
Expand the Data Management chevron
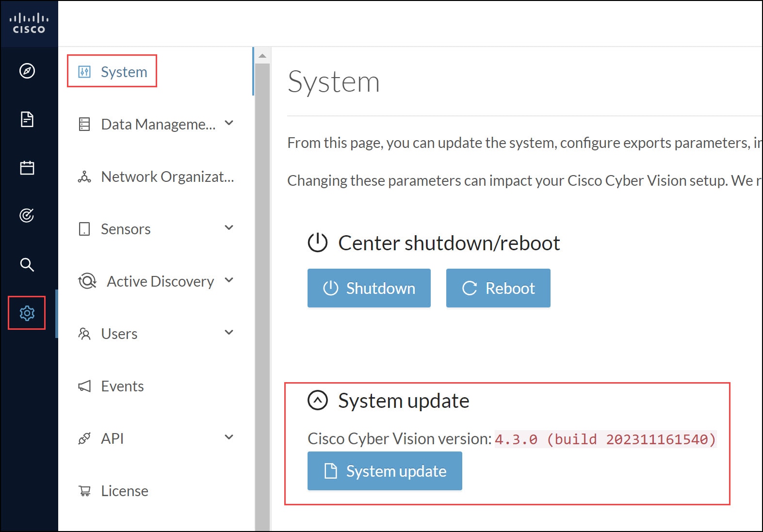(229, 123)
